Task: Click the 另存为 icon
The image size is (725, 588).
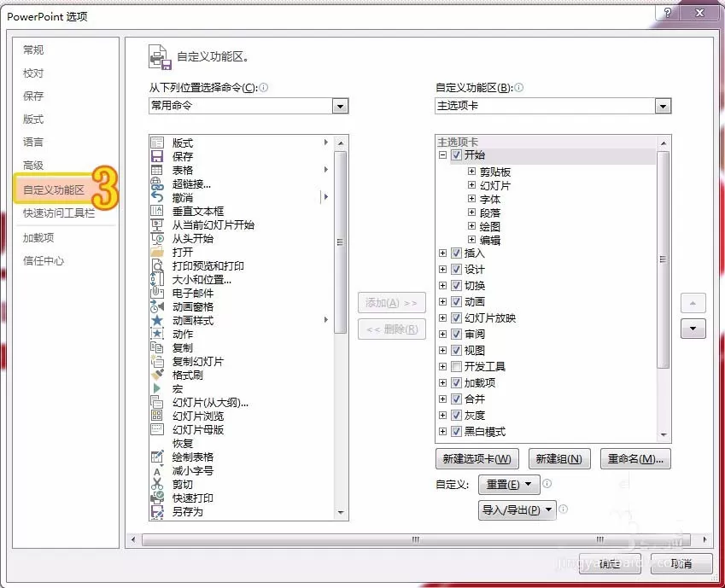Action: click(x=157, y=511)
